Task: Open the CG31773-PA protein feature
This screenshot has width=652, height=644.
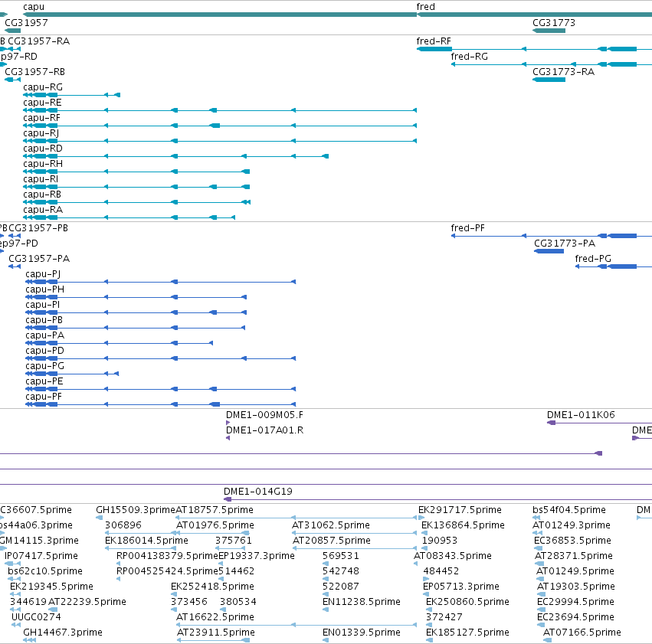Action: click(x=549, y=251)
